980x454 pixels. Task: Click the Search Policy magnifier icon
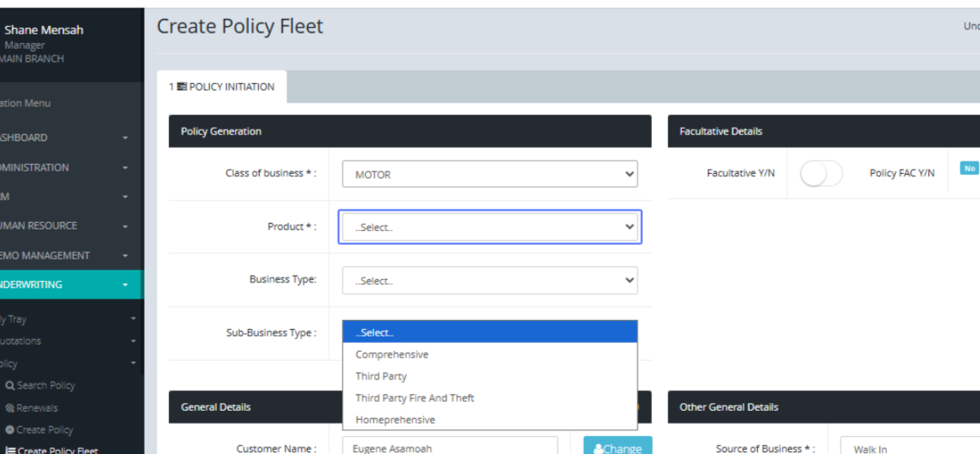[x=10, y=385]
